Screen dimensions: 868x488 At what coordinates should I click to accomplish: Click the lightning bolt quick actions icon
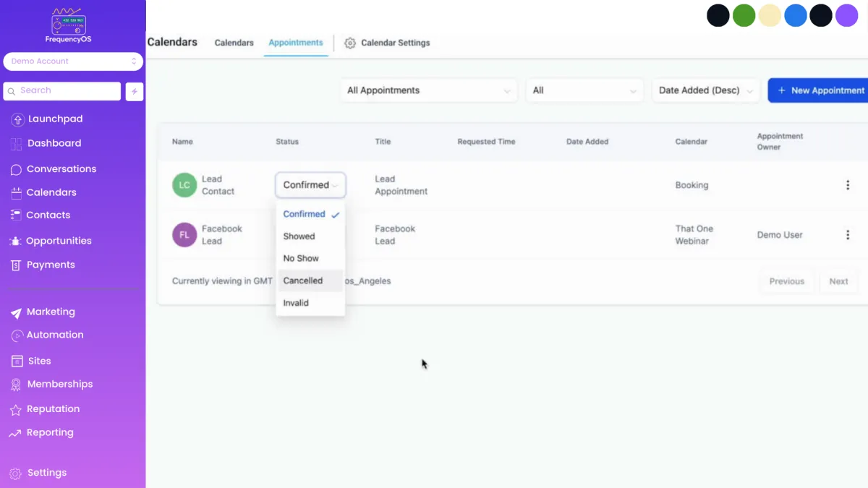(134, 91)
